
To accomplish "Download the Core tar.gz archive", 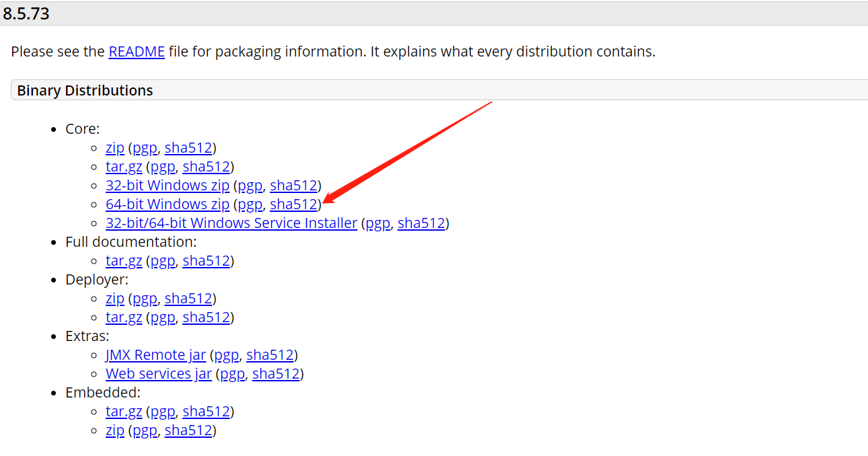I will click(124, 167).
